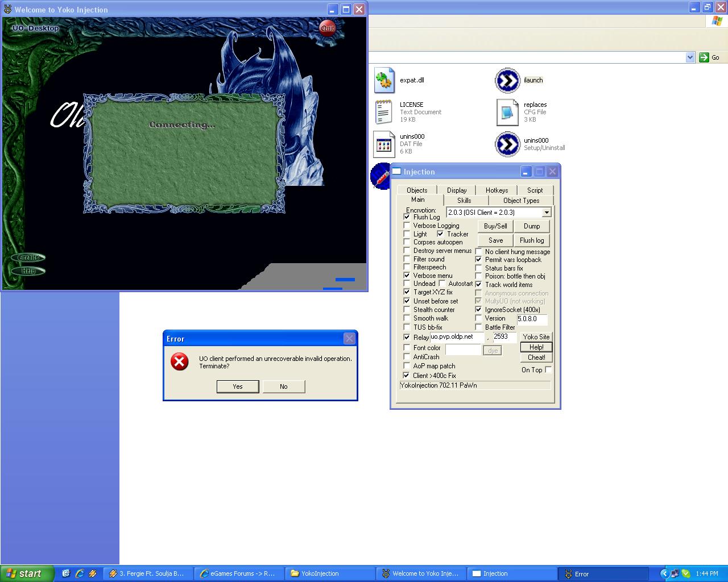This screenshot has width=728, height=582.
Task: Select the LICENSE text document icon
Action: click(x=384, y=112)
